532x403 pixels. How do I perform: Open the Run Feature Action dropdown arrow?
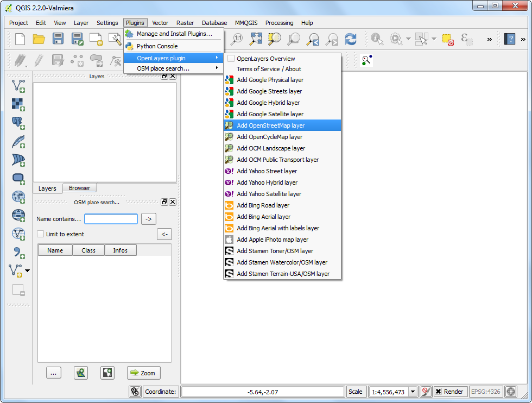click(x=408, y=39)
